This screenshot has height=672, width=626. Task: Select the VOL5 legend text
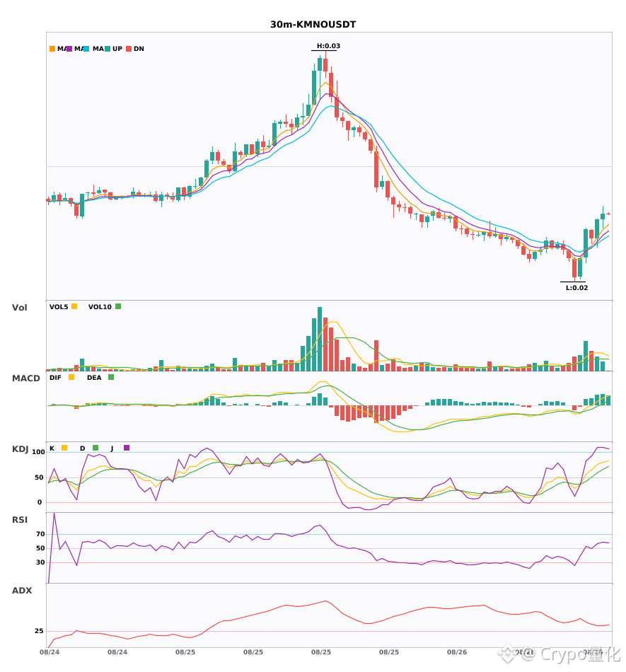pos(59,307)
